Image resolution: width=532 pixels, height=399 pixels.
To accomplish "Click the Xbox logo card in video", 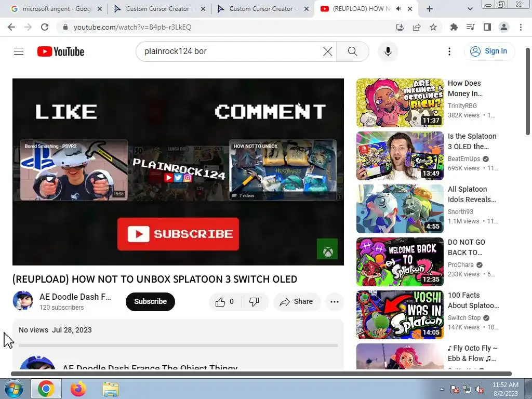I will tap(327, 249).
